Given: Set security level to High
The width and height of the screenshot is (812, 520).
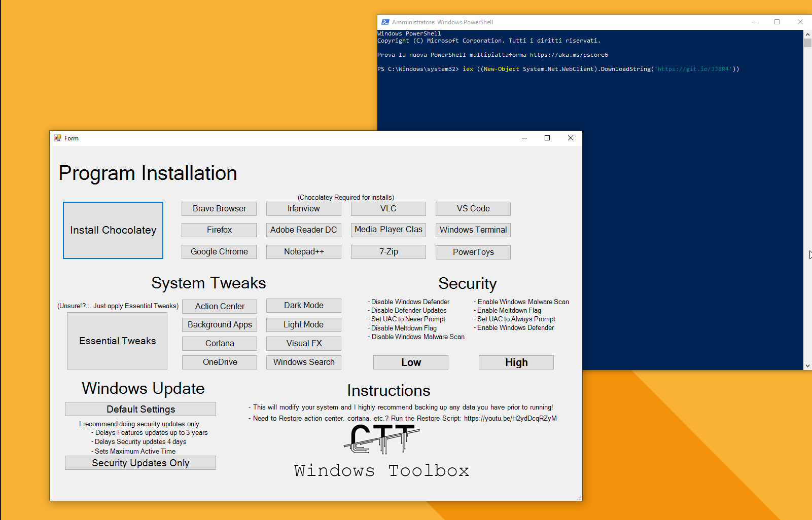Looking at the screenshot, I should (x=516, y=362).
